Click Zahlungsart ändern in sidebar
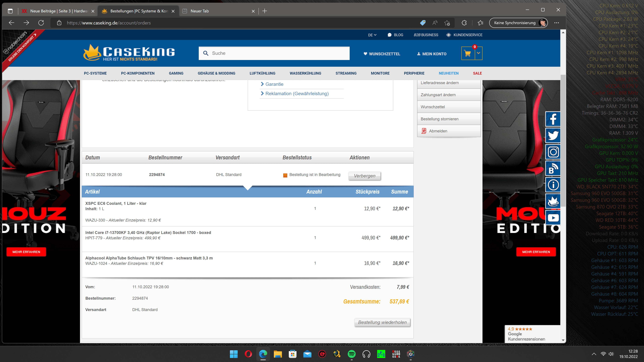Image resolution: width=644 pixels, height=362 pixels. point(449,95)
